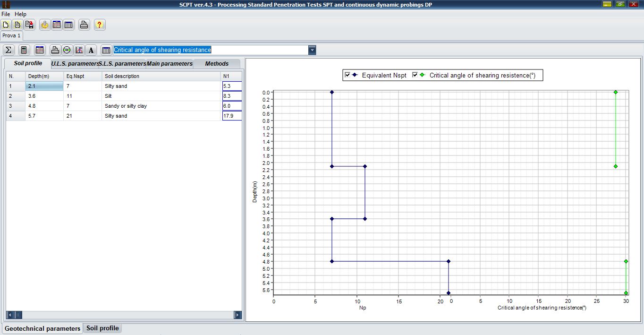Uncheck the Equivalent Nspt legend checkbox
The width and height of the screenshot is (644, 335).
(x=347, y=75)
